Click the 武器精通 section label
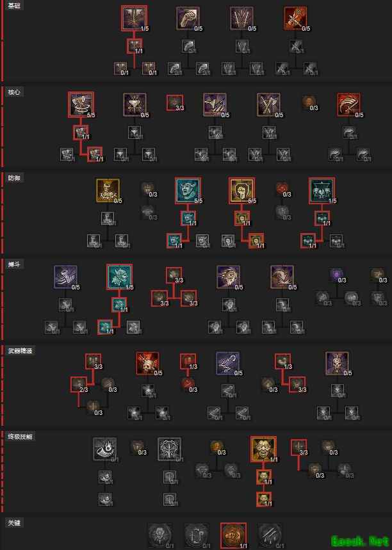Image resolution: width=392 pixels, height=550 pixels. 20,350
